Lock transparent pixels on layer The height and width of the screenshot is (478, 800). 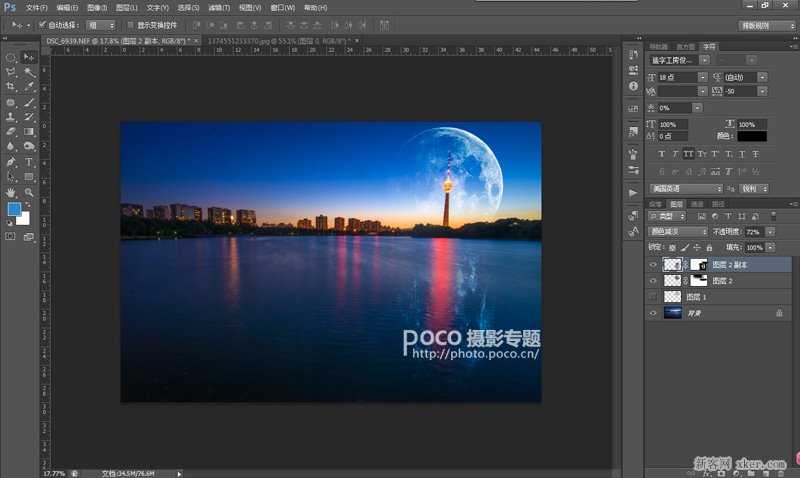pyautogui.click(x=672, y=247)
